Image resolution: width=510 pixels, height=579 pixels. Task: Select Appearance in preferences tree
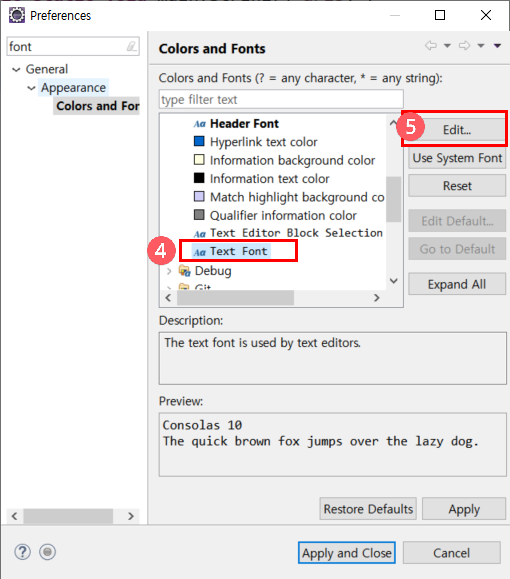click(73, 88)
